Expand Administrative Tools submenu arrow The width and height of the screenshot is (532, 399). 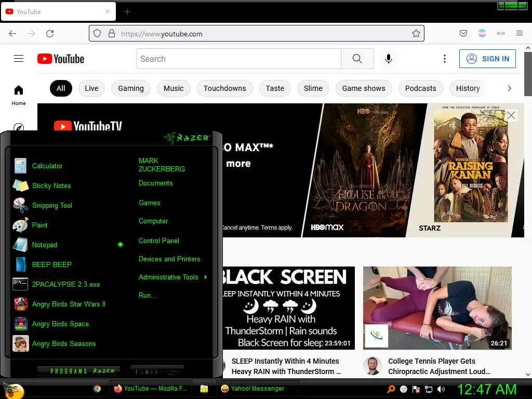pyautogui.click(x=206, y=277)
